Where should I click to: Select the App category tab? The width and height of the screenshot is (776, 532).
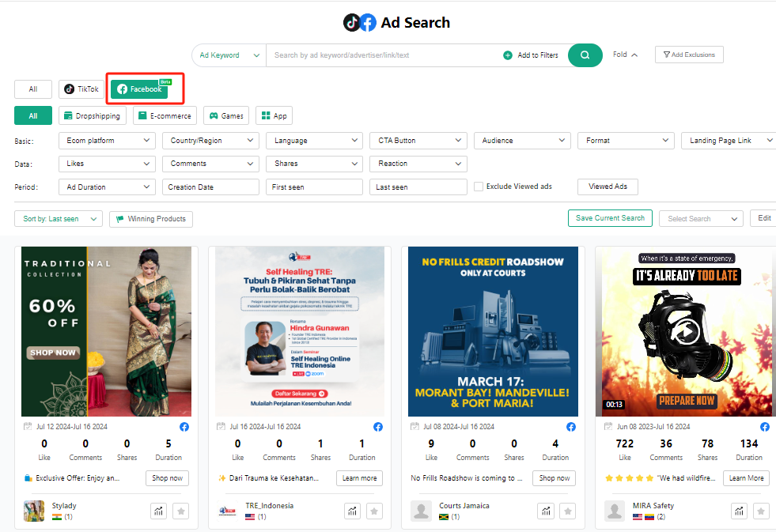274,115
